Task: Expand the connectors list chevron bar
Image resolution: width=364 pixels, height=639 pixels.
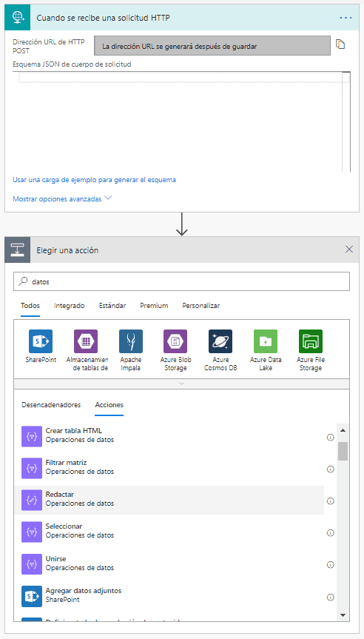Action: click(181, 384)
